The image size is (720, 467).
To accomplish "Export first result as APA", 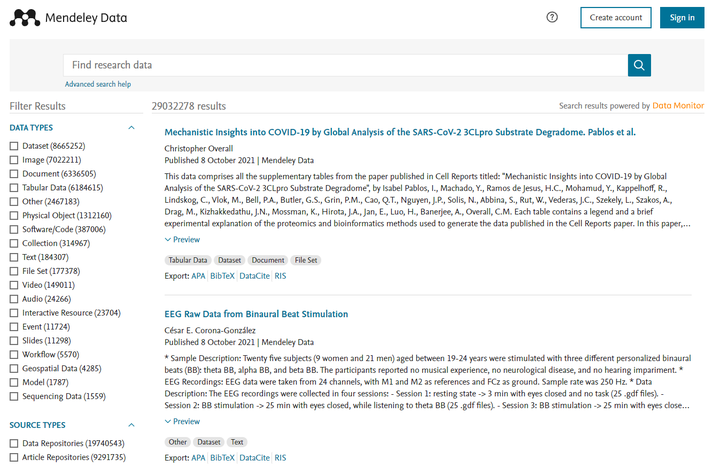I will (198, 276).
